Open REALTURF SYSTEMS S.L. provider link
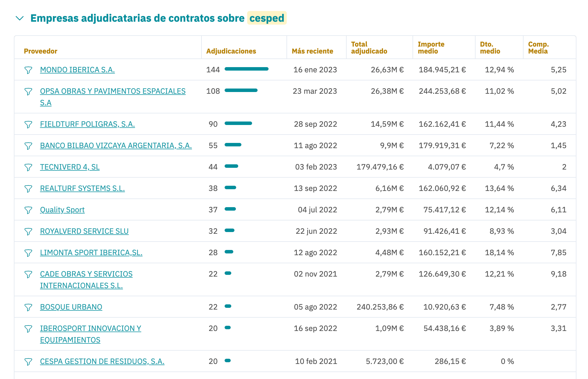The image size is (588, 379). tap(82, 188)
